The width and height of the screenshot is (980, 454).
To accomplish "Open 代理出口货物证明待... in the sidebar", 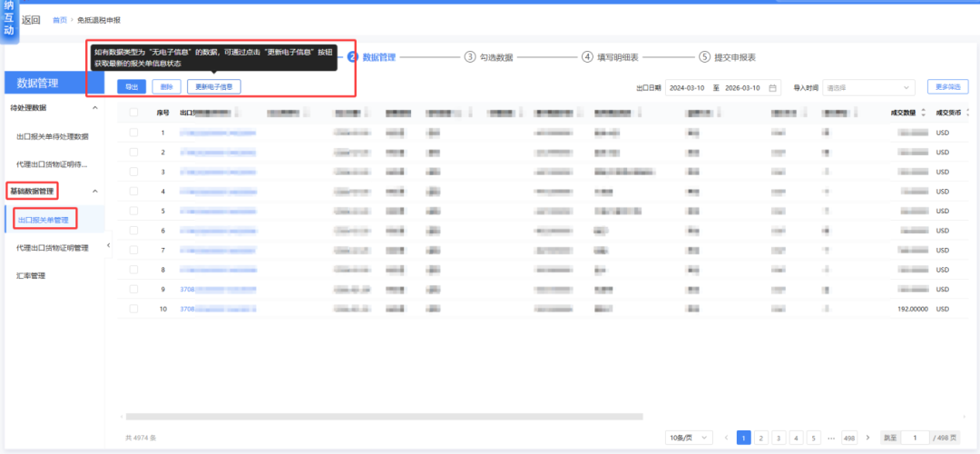I will point(53,163).
